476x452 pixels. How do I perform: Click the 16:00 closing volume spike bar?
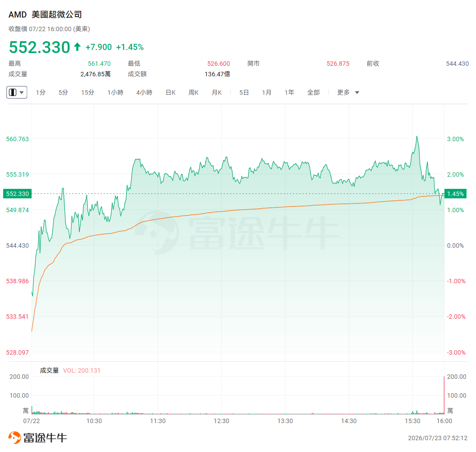(x=444, y=395)
